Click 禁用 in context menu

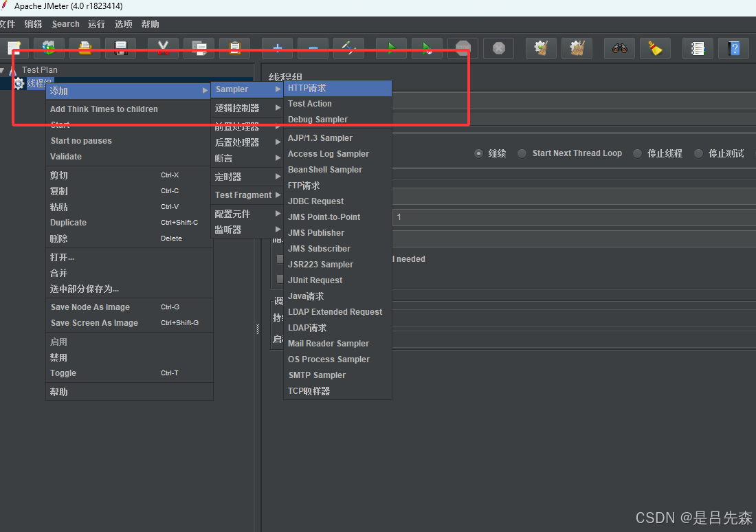129,358
